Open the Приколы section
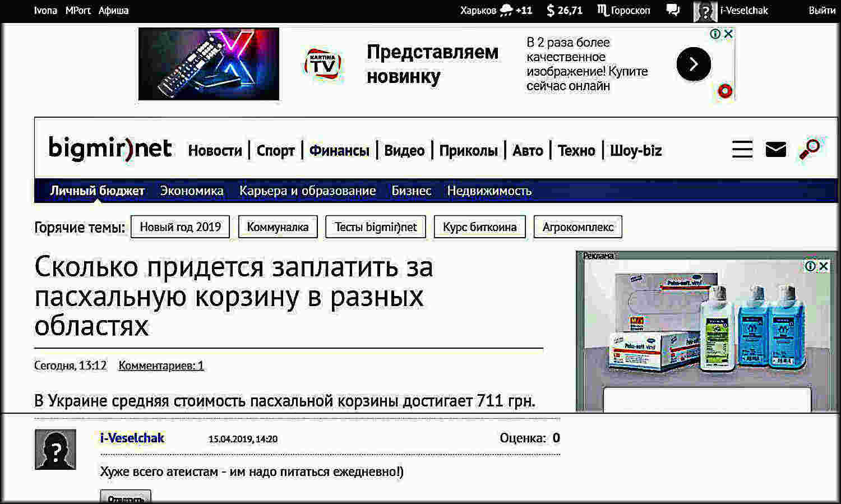The width and height of the screenshot is (841, 504). click(x=468, y=151)
